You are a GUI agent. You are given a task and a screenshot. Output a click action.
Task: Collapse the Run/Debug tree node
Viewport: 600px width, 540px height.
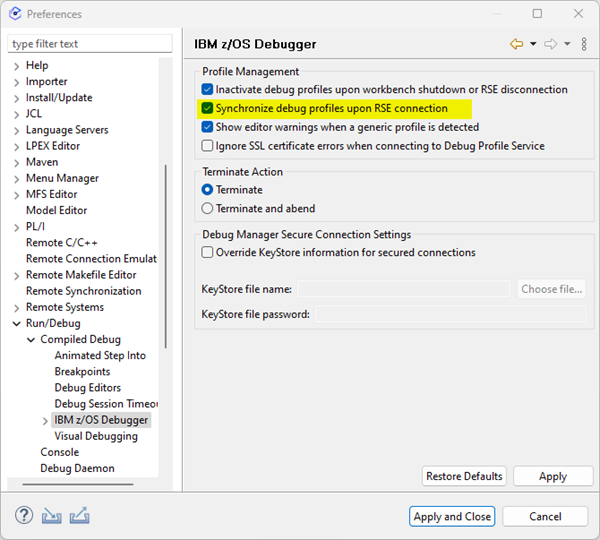tap(16, 324)
